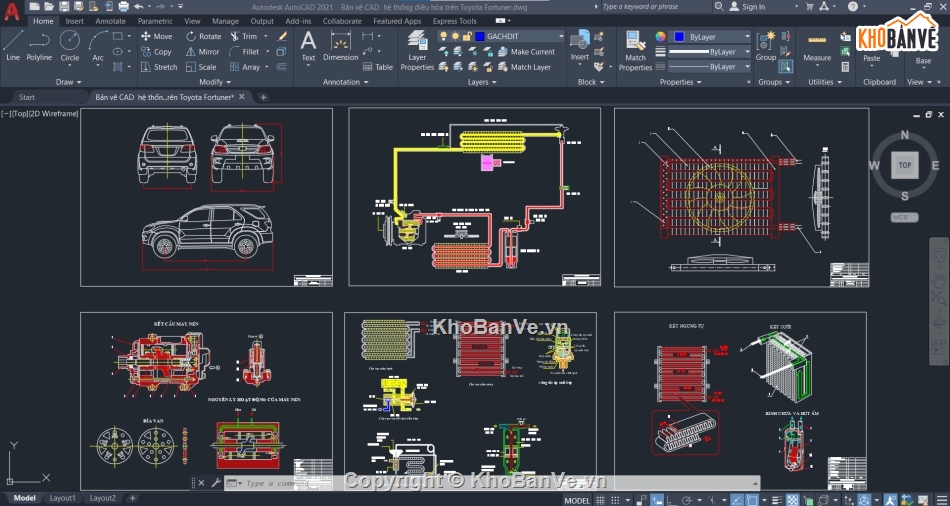
Task: Click the Mirror tool
Action: point(203,52)
